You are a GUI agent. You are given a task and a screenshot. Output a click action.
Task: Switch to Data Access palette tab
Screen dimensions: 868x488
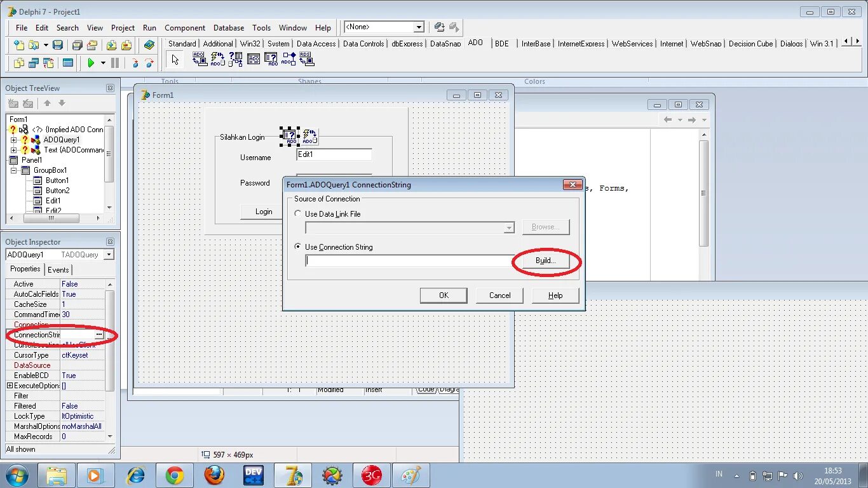316,44
